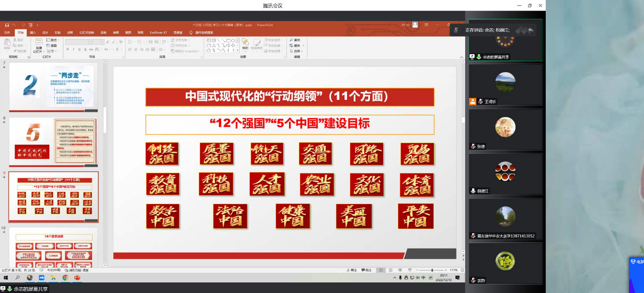Toggle the Notes pane in status bar
Screen dimensions: 644x293
pos(351,270)
